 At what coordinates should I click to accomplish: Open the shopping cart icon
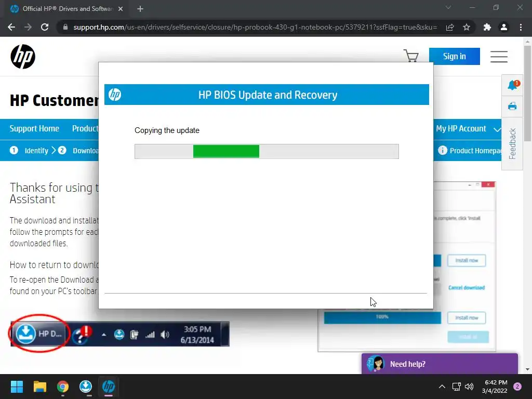click(411, 56)
